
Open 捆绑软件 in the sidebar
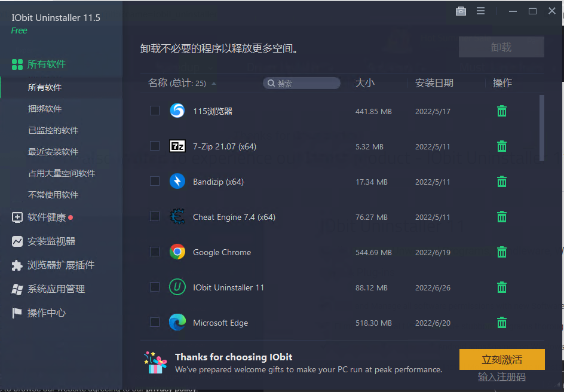[x=45, y=109]
